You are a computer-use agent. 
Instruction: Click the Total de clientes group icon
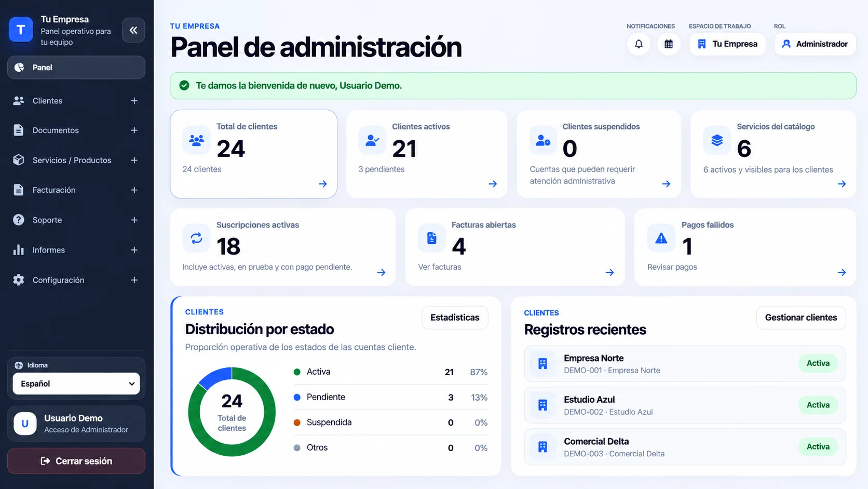[x=197, y=140]
